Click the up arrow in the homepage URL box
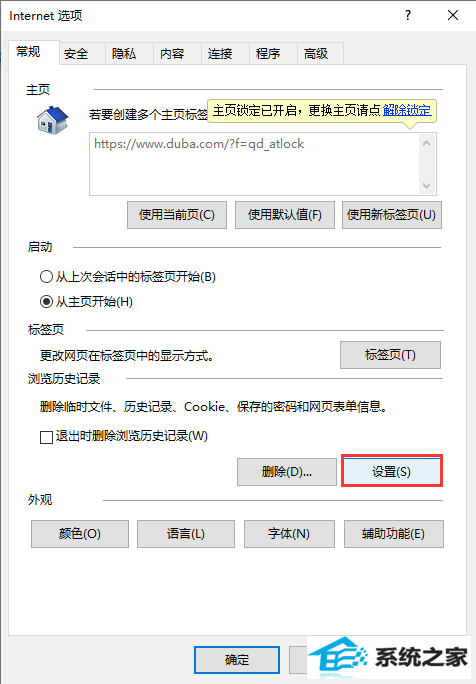 [427, 144]
